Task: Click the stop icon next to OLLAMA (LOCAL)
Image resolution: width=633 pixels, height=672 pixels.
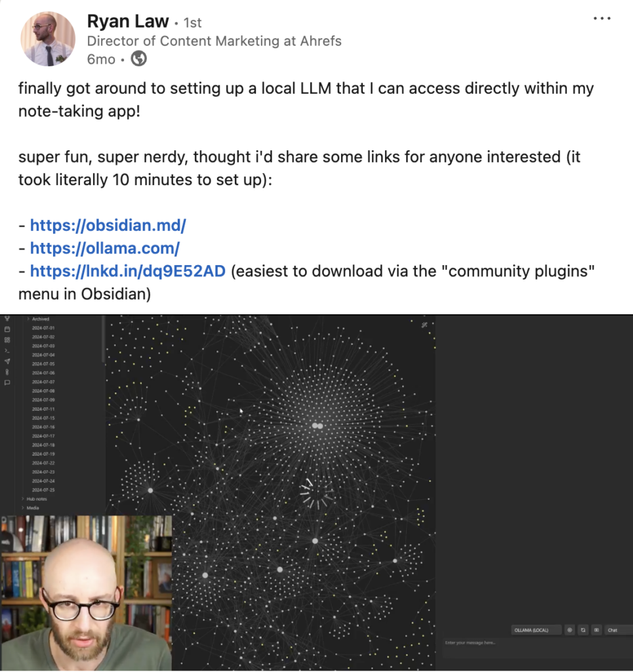Action: click(x=569, y=630)
